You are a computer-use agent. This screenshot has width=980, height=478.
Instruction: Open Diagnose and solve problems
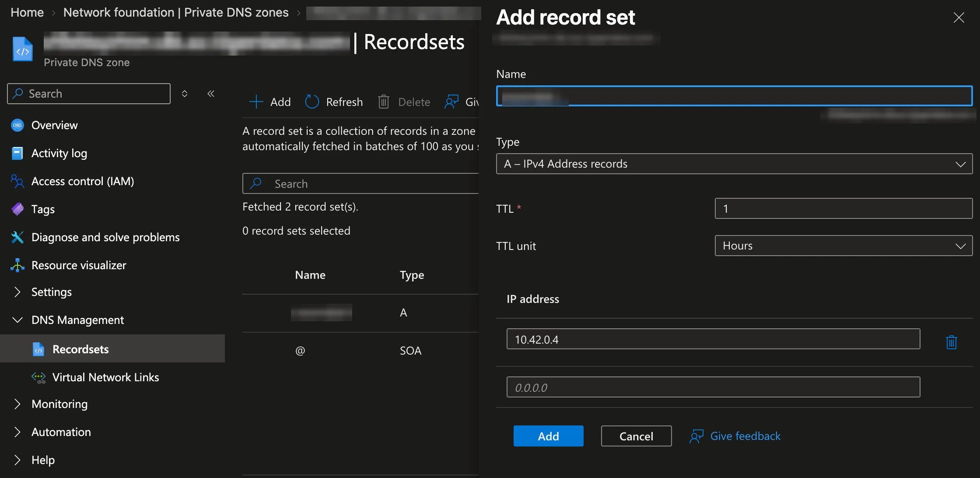point(105,237)
